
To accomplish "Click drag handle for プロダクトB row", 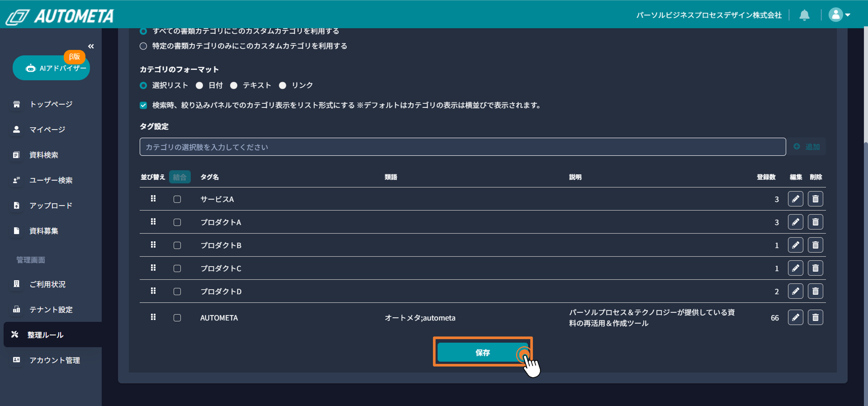I will click(x=153, y=245).
